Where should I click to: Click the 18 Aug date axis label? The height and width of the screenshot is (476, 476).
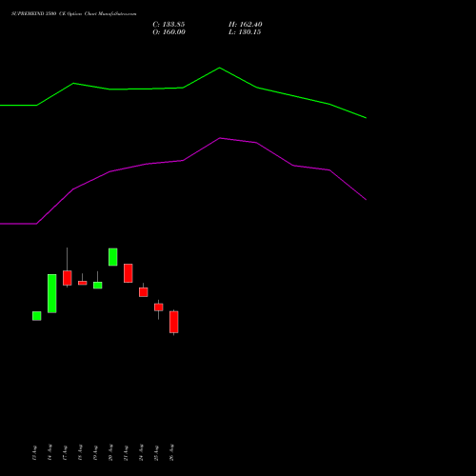80,453
